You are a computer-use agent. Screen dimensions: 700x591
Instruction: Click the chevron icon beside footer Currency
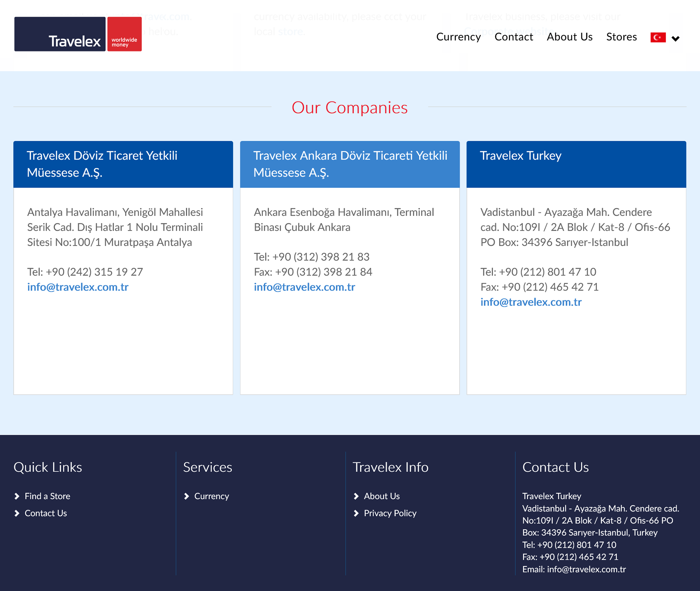pyautogui.click(x=187, y=496)
